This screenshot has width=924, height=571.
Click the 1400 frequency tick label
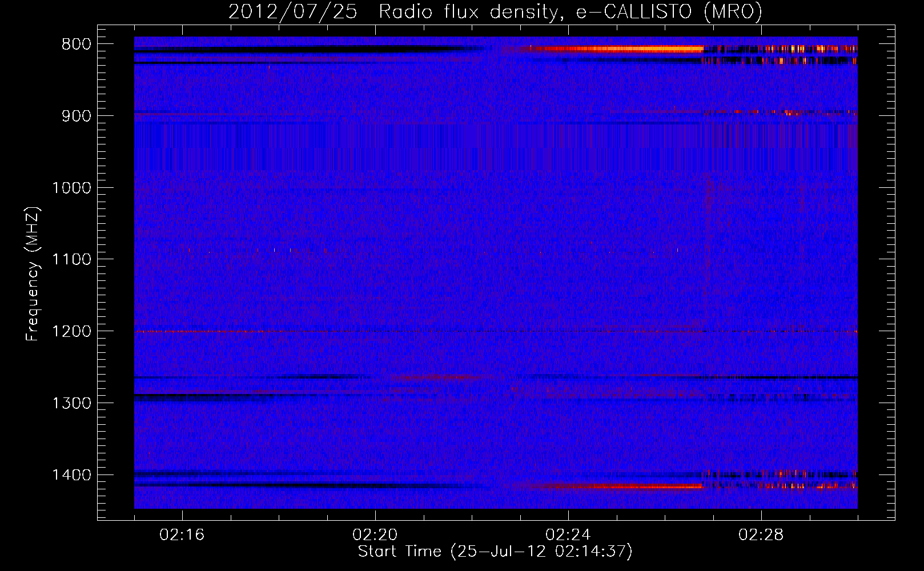click(x=72, y=475)
